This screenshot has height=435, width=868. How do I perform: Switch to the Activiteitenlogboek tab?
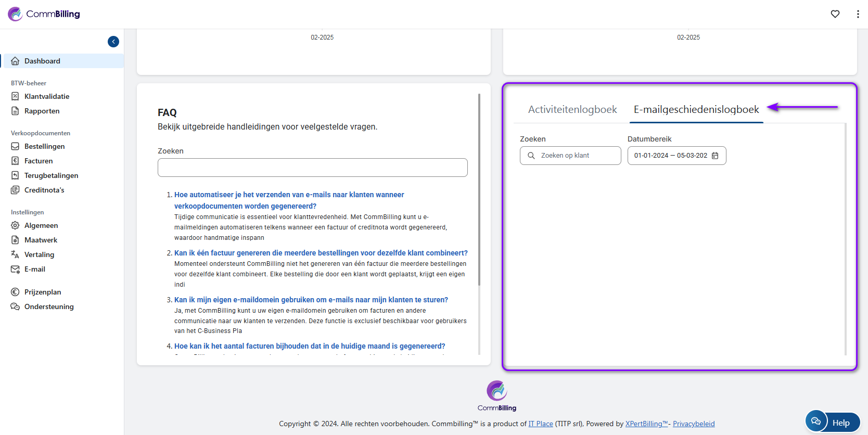point(572,109)
